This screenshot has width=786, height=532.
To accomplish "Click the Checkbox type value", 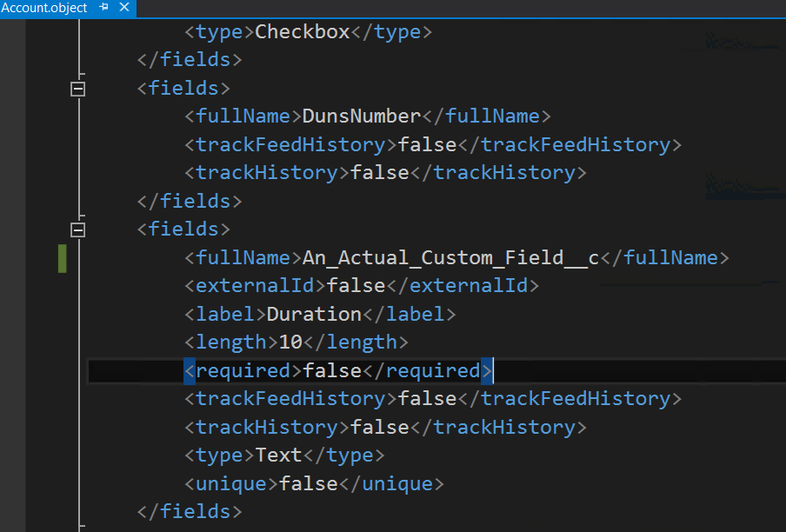I will tap(302, 32).
